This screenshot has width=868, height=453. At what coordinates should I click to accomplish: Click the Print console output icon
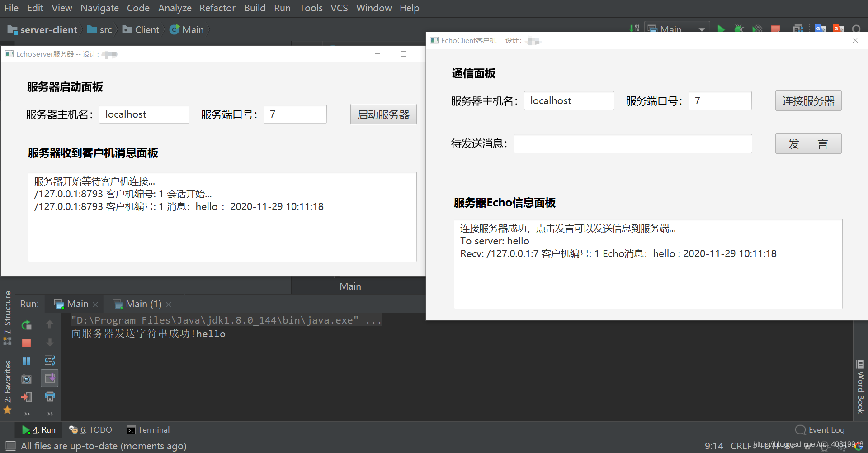coord(50,397)
